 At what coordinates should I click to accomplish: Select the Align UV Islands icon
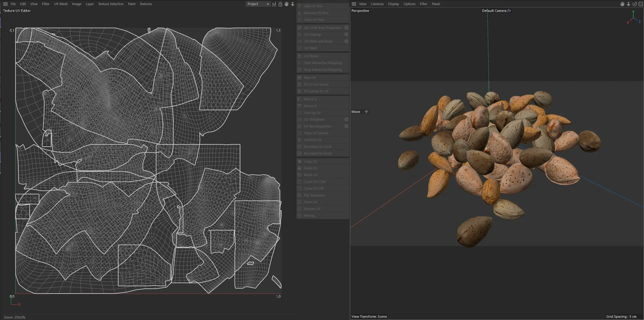299,133
